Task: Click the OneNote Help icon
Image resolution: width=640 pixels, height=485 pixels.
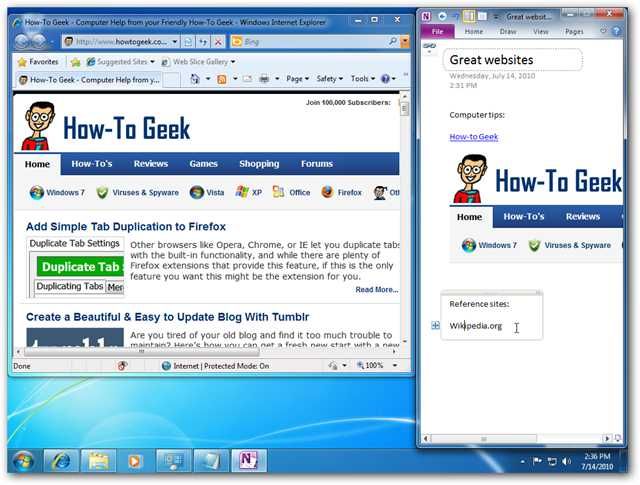Action: pyautogui.click(x=616, y=31)
